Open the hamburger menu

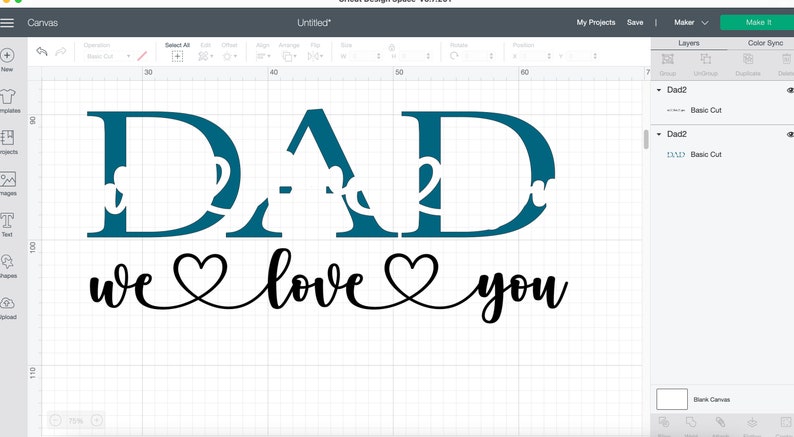7,23
